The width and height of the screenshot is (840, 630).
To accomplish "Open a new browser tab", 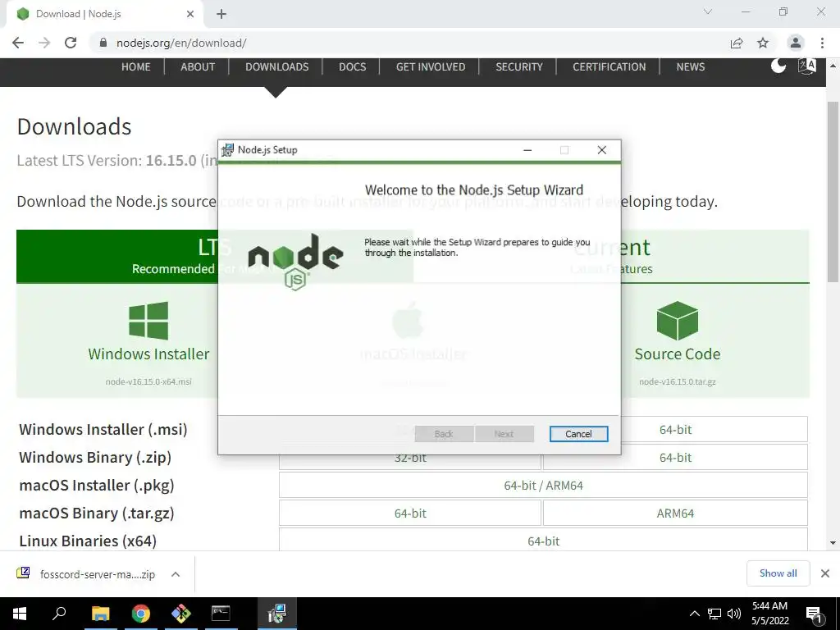I will (x=221, y=14).
